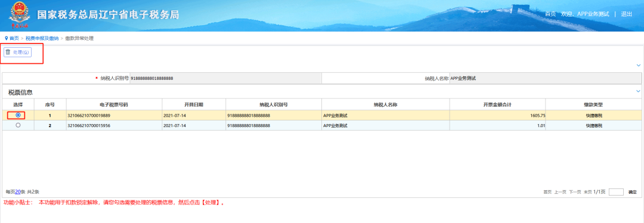Click the location pin icon in breadcrumb

point(6,38)
